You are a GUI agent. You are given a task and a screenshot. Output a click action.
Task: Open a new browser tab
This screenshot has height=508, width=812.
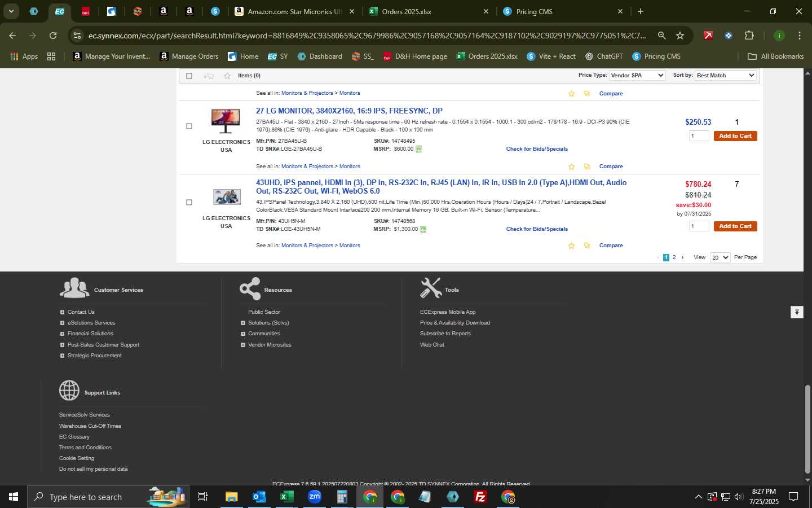click(641, 11)
